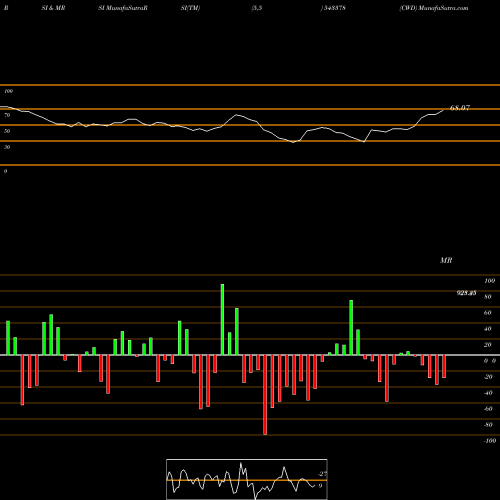Click the -40 label on MR axis

click(x=488, y=393)
